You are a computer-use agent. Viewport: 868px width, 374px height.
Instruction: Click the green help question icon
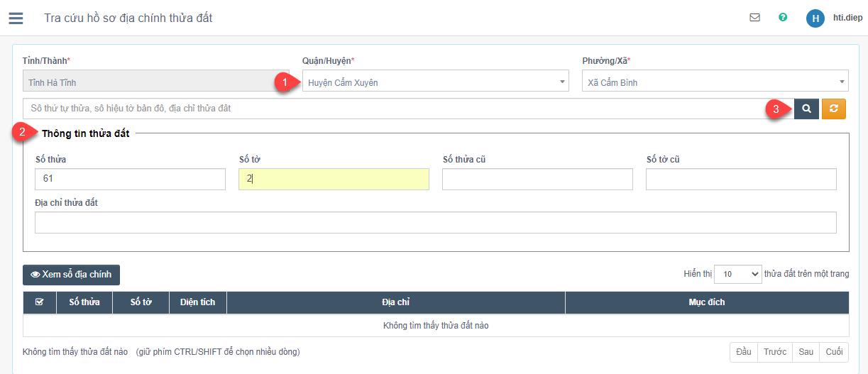[x=783, y=18]
